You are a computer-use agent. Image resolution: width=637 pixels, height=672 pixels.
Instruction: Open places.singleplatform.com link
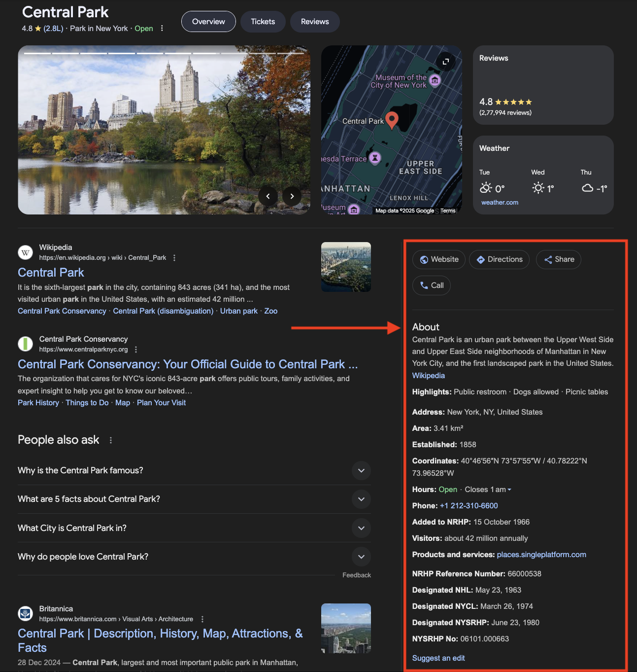(x=541, y=555)
